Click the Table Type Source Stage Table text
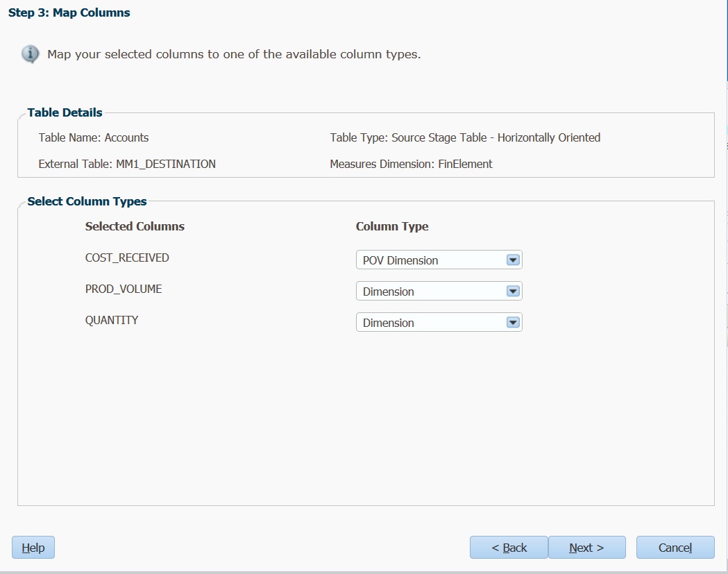This screenshot has width=728, height=574. [x=465, y=137]
